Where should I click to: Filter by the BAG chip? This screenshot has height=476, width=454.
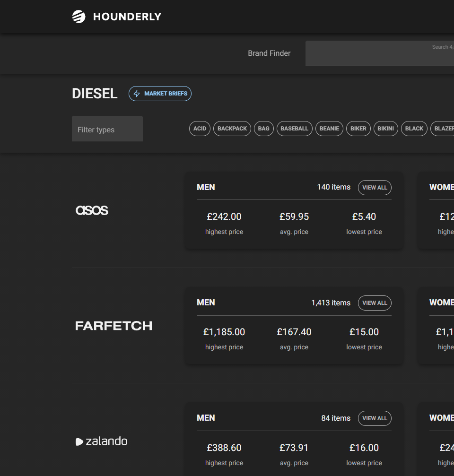[x=263, y=129]
